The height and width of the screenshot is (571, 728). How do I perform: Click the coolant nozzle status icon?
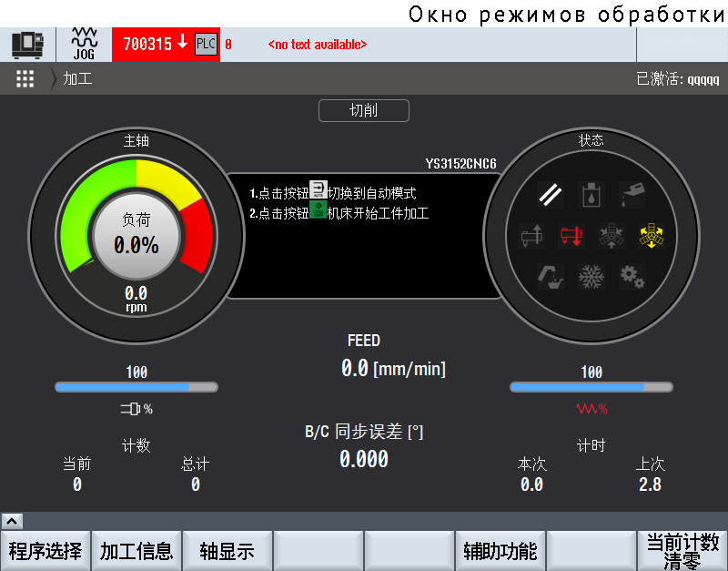point(551,277)
